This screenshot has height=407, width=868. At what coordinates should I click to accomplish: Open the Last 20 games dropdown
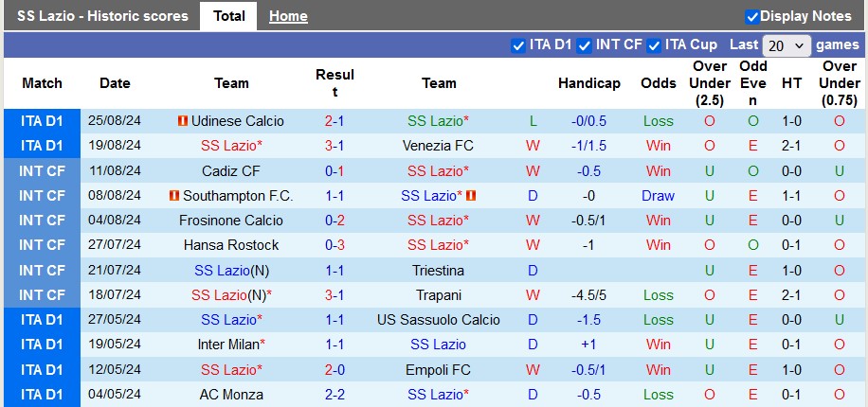787,45
